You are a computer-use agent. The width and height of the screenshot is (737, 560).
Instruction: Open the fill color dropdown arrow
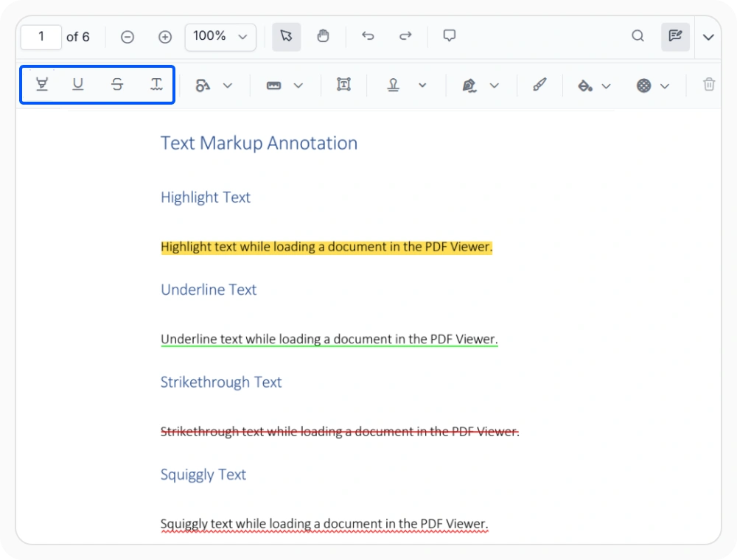coord(607,86)
